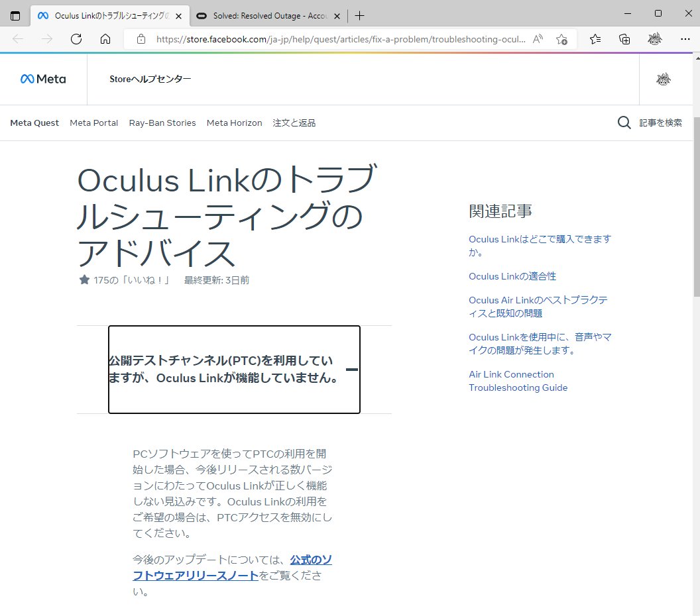Click the search magnifier icon
Image resolution: width=700 pixels, height=616 pixels.
[x=624, y=123]
